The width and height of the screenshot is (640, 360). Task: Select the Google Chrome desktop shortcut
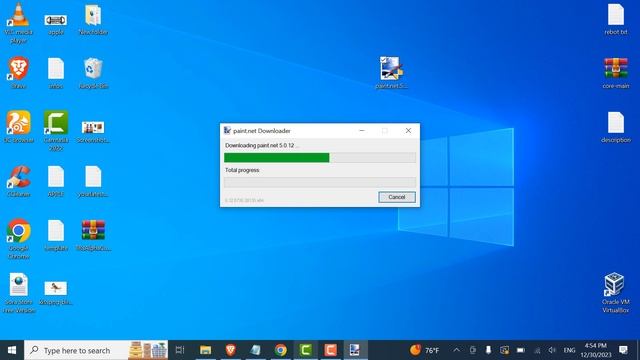18,239
